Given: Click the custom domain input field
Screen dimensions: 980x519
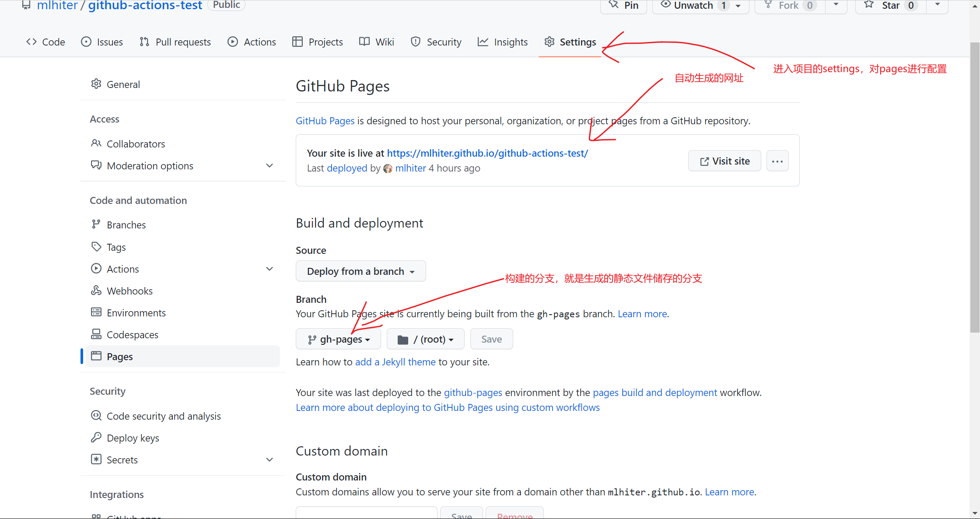Looking at the screenshot, I should click(366, 514).
